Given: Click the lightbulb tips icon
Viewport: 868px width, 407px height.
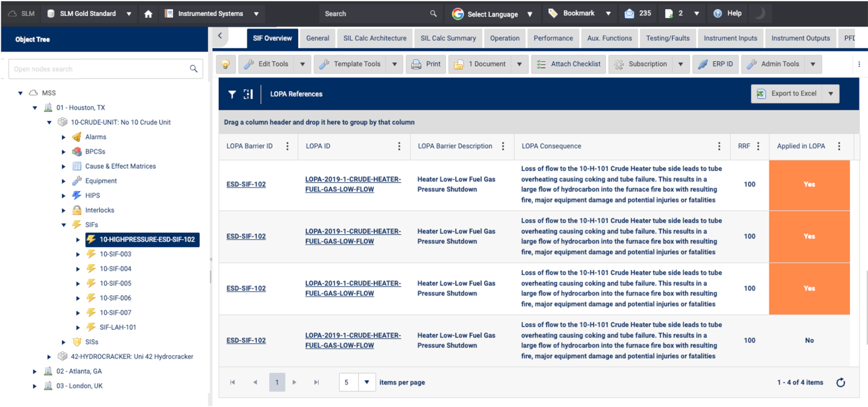Looking at the screenshot, I should click(226, 64).
